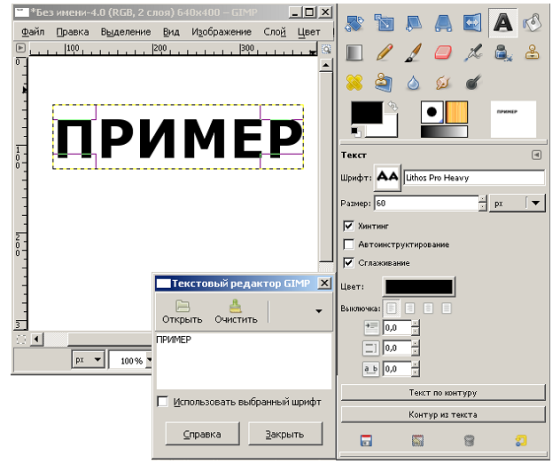The height and width of the screenshot is (464, 560).
Task: Select the Bucket Fill tool
Action: tap(532, 23)
